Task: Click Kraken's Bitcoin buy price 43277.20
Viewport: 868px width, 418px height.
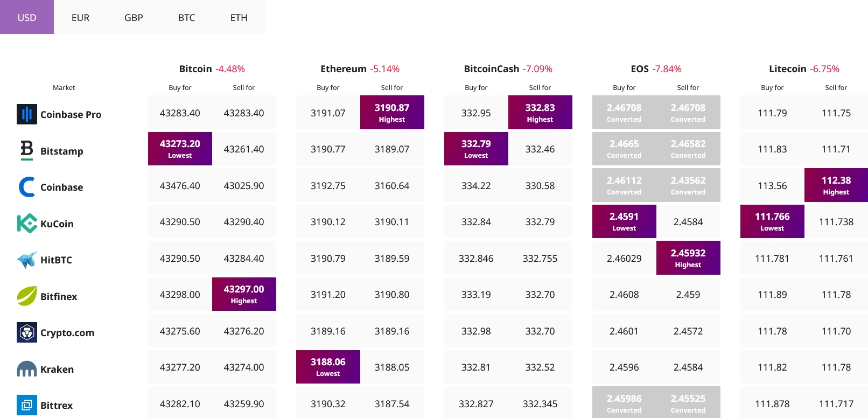Action: click(x=180, y=367)
